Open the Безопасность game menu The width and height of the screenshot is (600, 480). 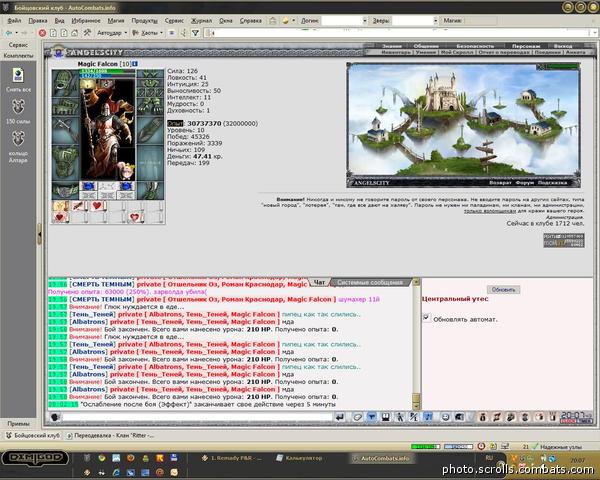point(475,46)
